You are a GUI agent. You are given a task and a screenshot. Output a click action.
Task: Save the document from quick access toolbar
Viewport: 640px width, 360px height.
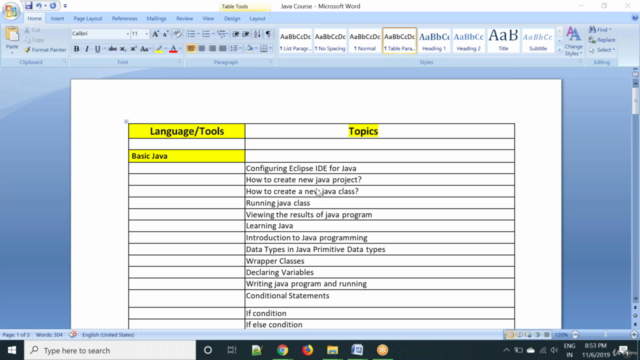(28, 6)
